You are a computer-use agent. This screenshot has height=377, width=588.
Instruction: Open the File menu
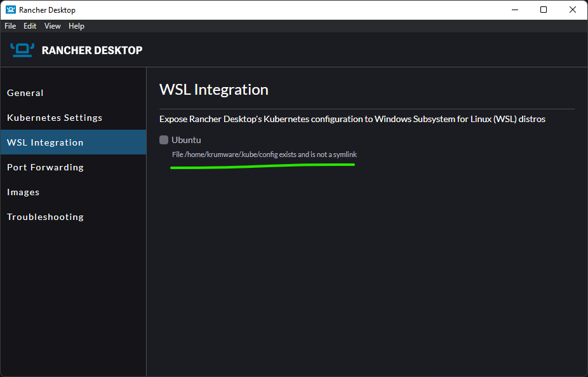10,26
